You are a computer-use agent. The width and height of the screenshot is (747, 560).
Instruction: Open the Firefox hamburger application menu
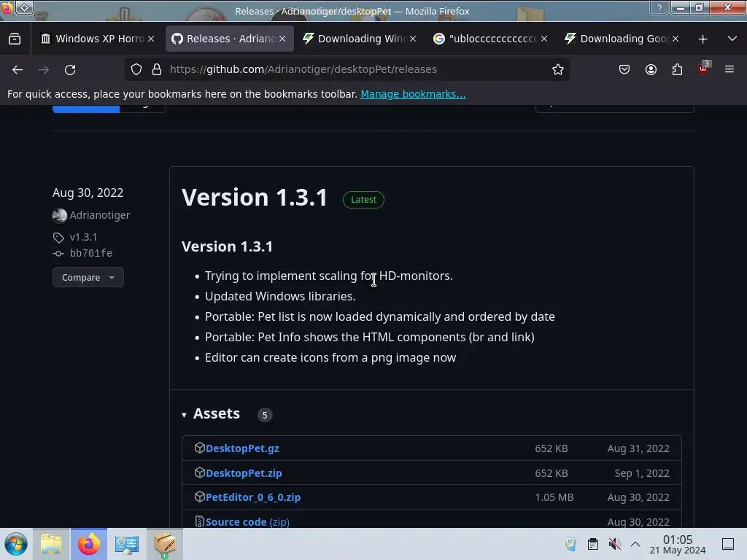click(x=729, y=69)
